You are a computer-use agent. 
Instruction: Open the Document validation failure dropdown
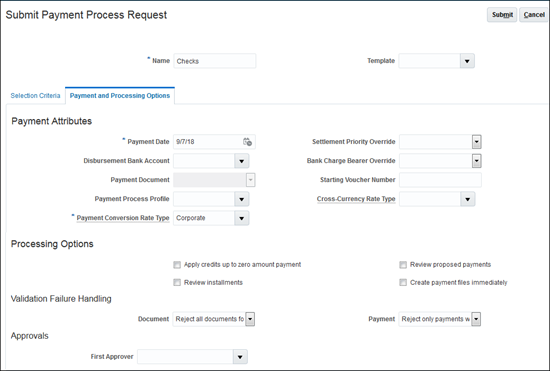(250, 319)
